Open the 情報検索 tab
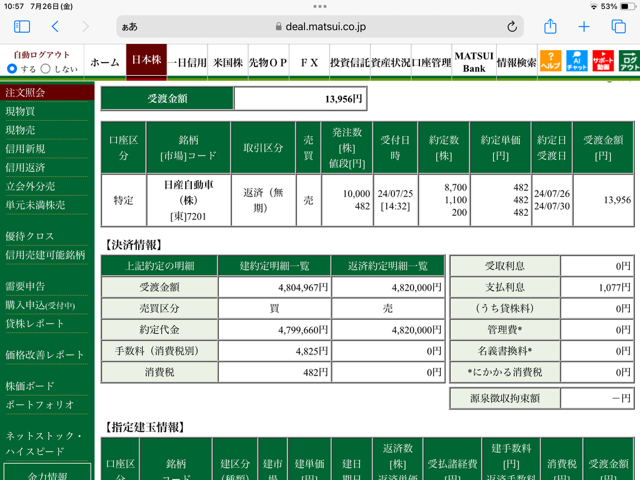The image size is (640, 480). pyautogui.click(x=516, y=62)
